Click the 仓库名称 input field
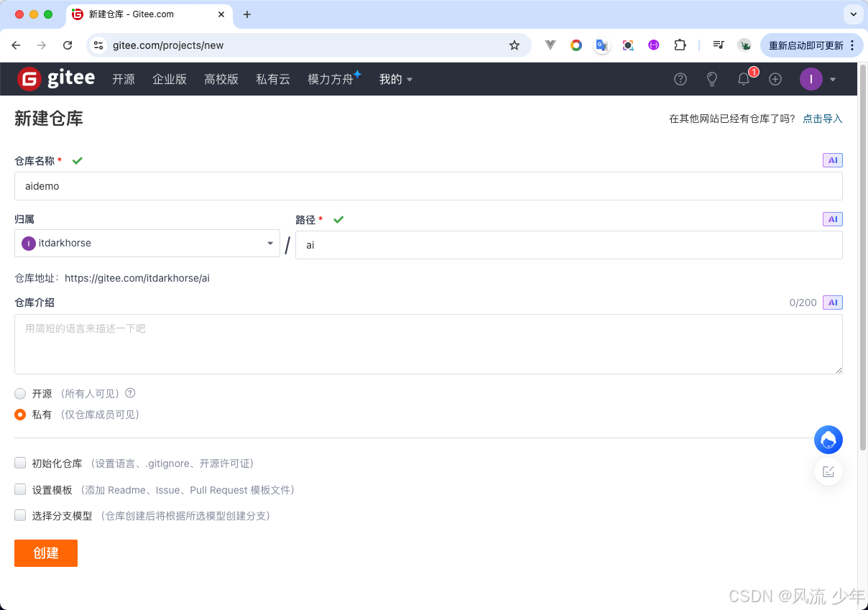Image resolution: width=868 pixels, height=610 pixels. click(x=428, y=186)
